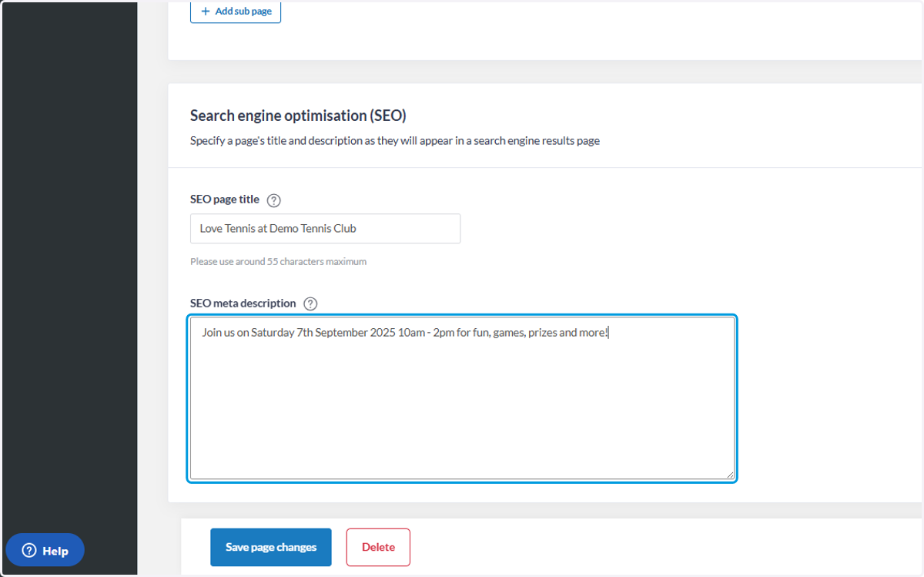Click the 'Specify a page's title and description' text

pyautogui.click(x=395, y=141)
